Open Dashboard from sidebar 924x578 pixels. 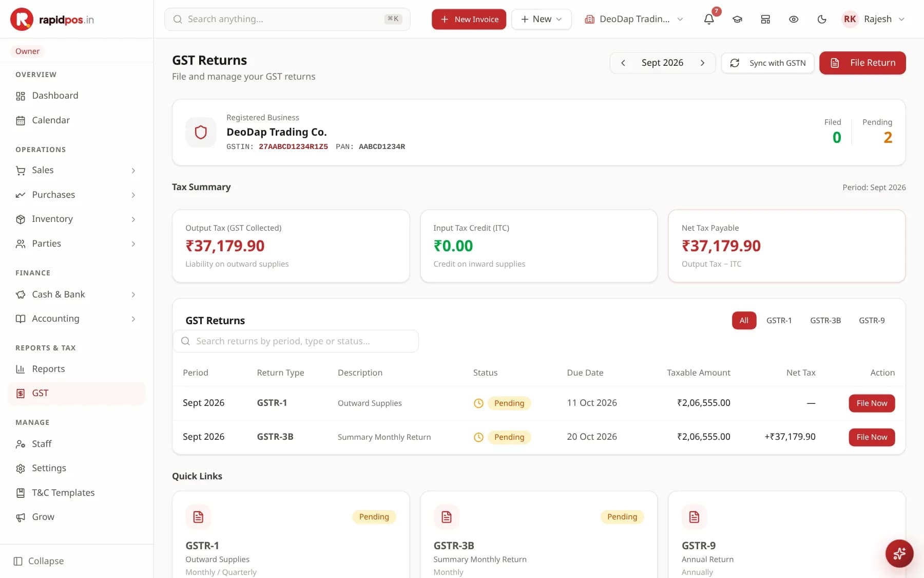pos(77,96)
